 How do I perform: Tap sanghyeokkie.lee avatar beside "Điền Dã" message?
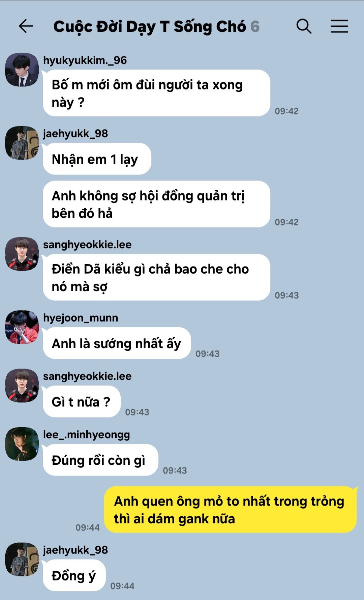22,254
